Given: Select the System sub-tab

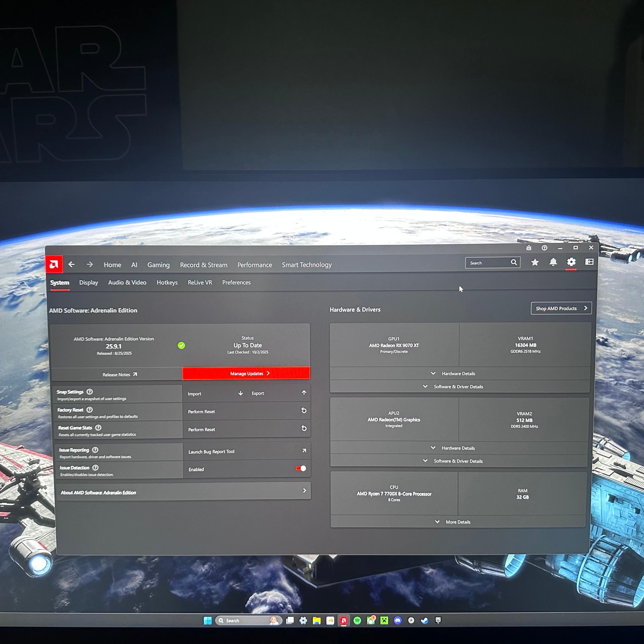Looking at the screenshot, I should pyautogui.click(x=60, y=283).
